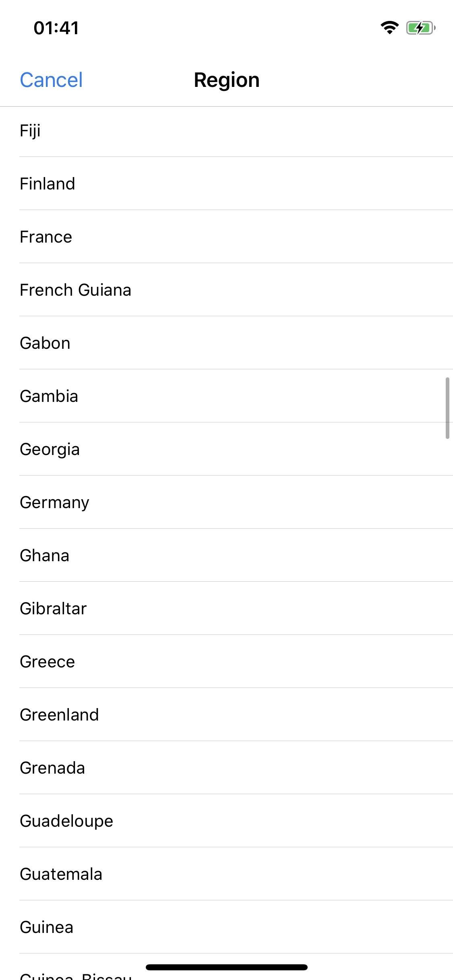Select Greece as region

[226, 662]
